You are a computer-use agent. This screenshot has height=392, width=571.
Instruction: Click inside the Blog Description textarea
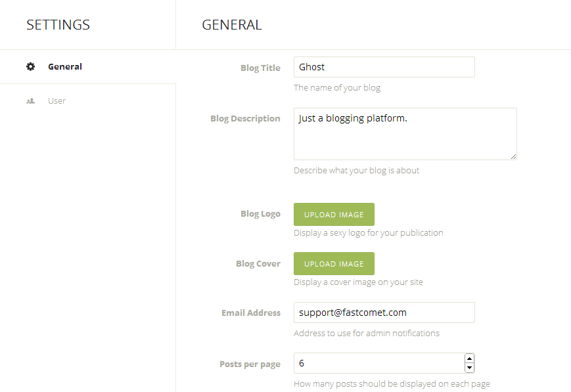coord(405,134)
